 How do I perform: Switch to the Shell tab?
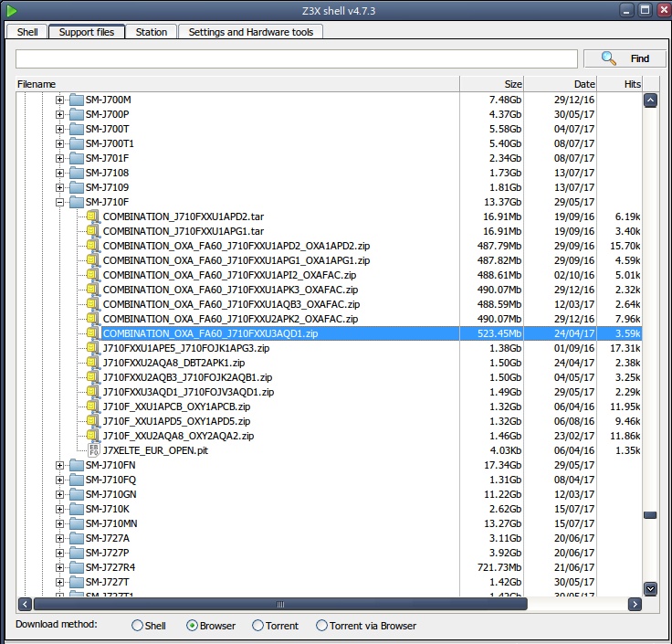(x=27, y=32)
